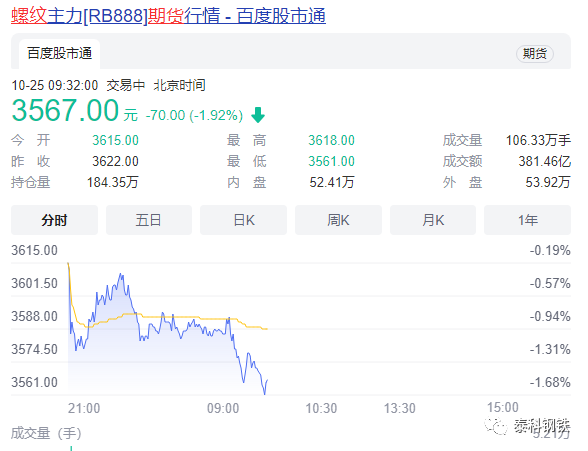Click the -0.57% percentage axis label
This screenshot has height=451, width=588.
550,283
